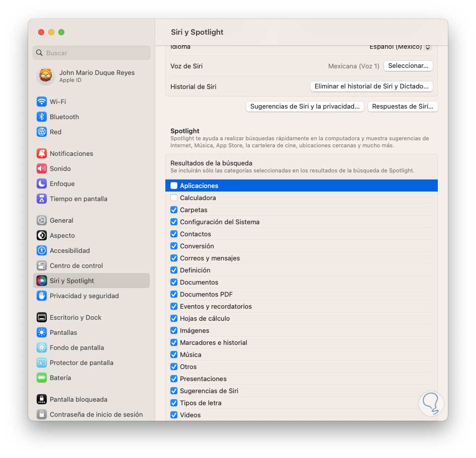This screenshot has height=458, width=476.
Task: Disable the Videos checkbox
Action: click(174, 415)
